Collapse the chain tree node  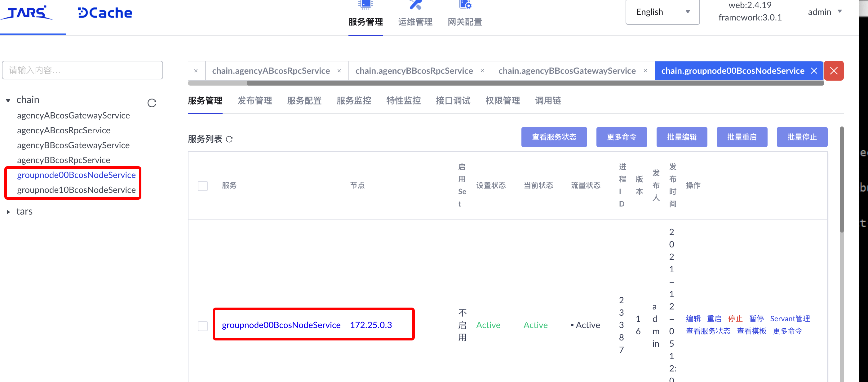(x=8, y=100)
